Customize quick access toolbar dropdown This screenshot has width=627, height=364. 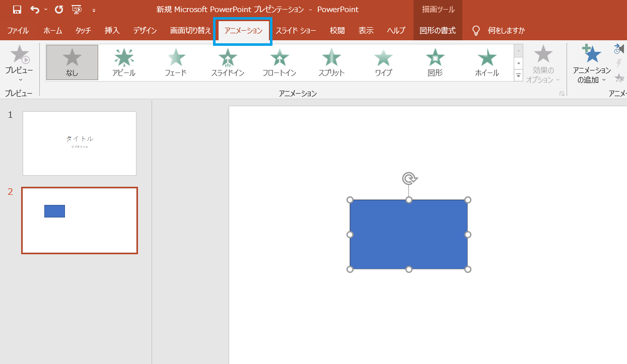(x=94, y=10)
